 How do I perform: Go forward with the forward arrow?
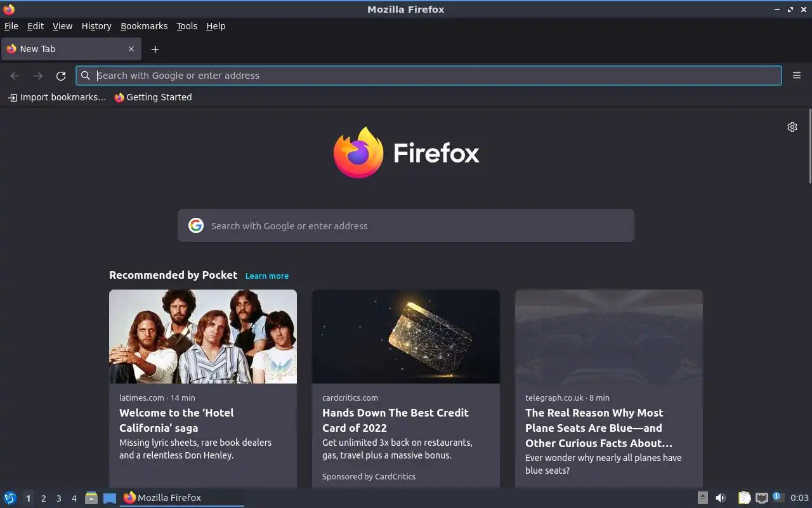coord(38,76)
